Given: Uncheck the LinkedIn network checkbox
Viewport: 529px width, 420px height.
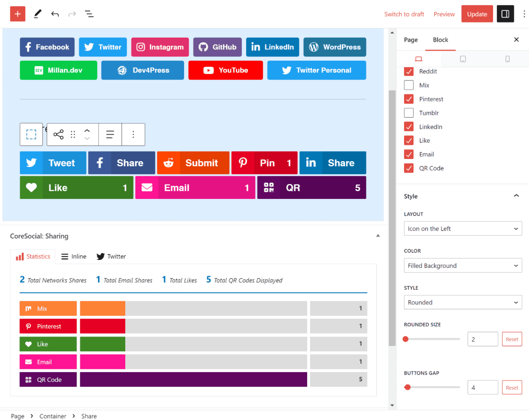Looking at the screenshot, I should point(409,127).
